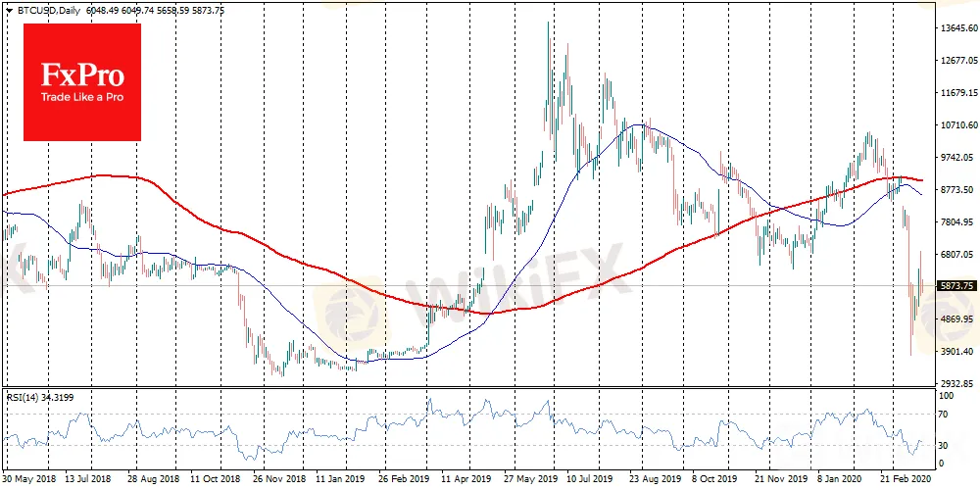Click the 6807.25 price level label

pos(955,255)
